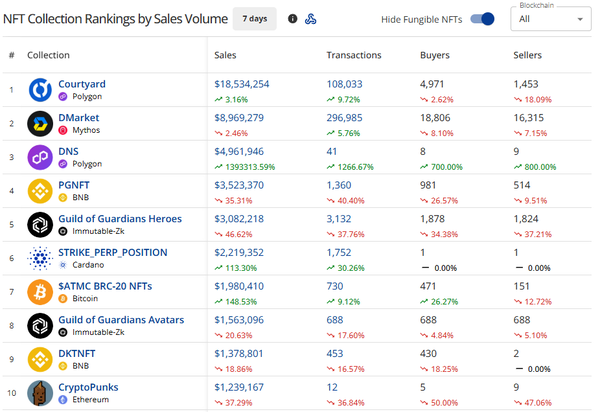Click the Courtyard collection logo
This screenshot has height=412, width=600.
coord(40,90)
